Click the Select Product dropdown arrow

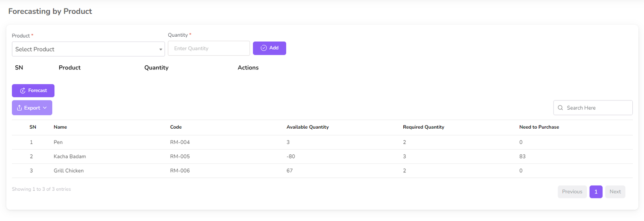pos(161,50)
